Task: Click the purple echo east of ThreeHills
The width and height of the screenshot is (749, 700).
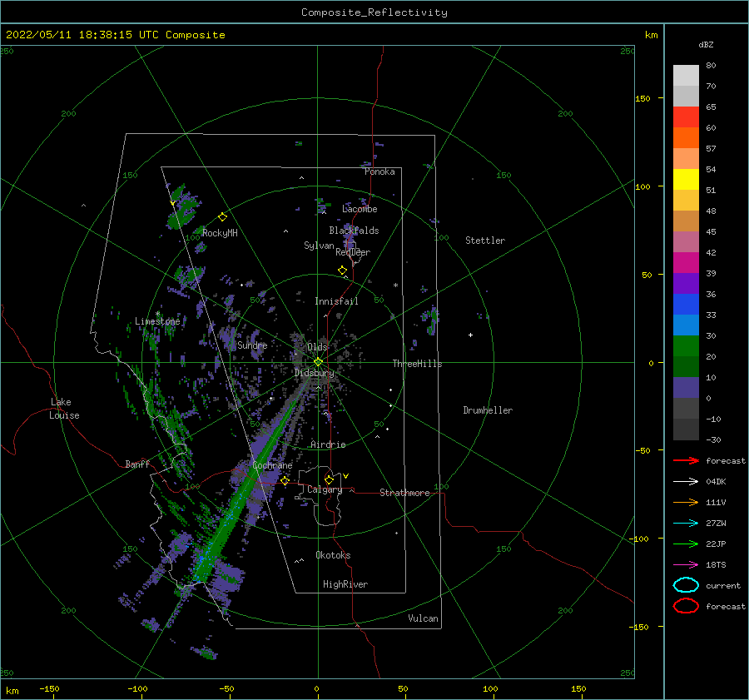Action: pos(431,320)
